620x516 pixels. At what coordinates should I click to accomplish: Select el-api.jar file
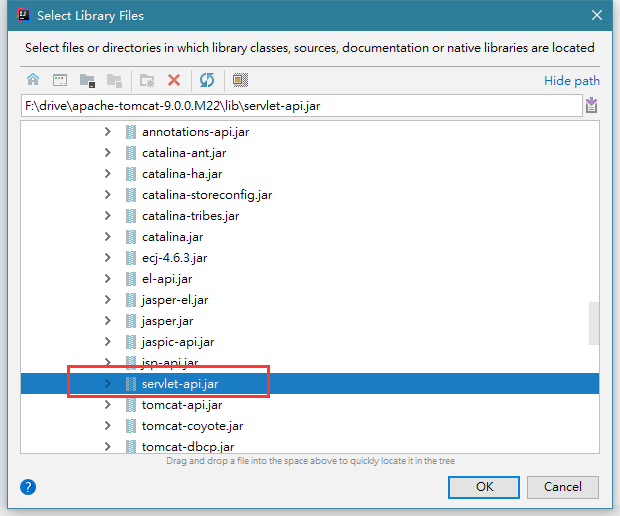click(167, 278)
